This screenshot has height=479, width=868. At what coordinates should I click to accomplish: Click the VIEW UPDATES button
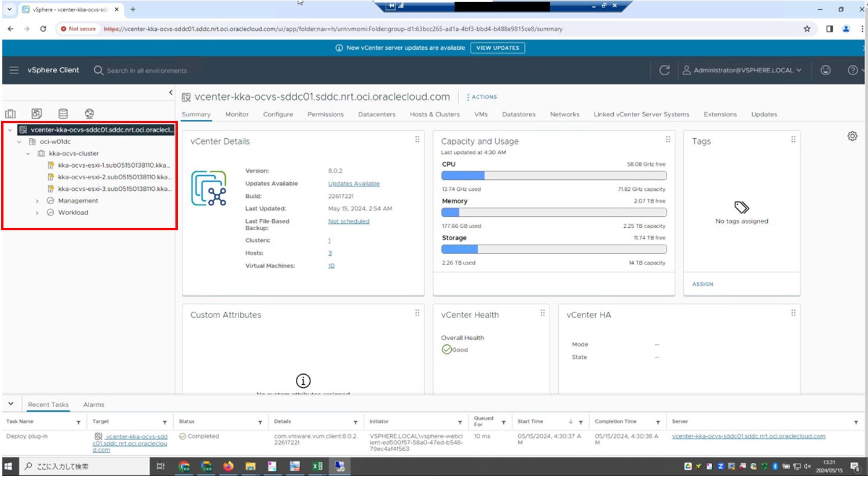497,48
